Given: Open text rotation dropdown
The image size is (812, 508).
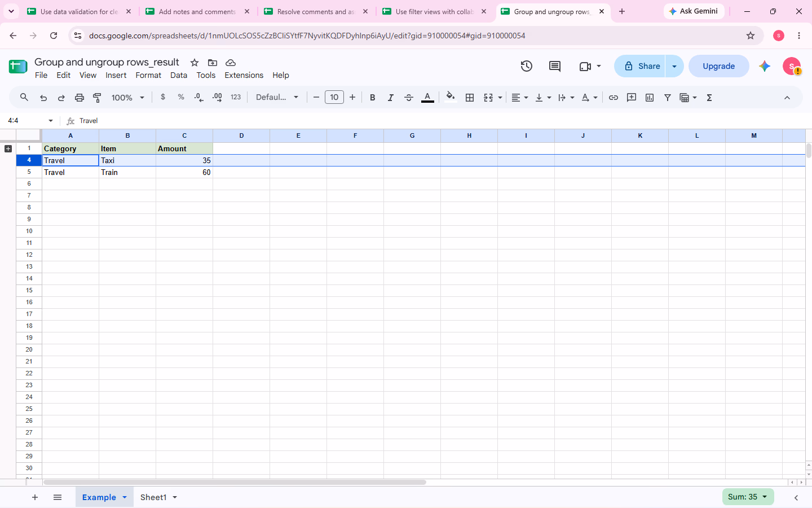Looking at the screenshot, I should (x=589, y=98).
